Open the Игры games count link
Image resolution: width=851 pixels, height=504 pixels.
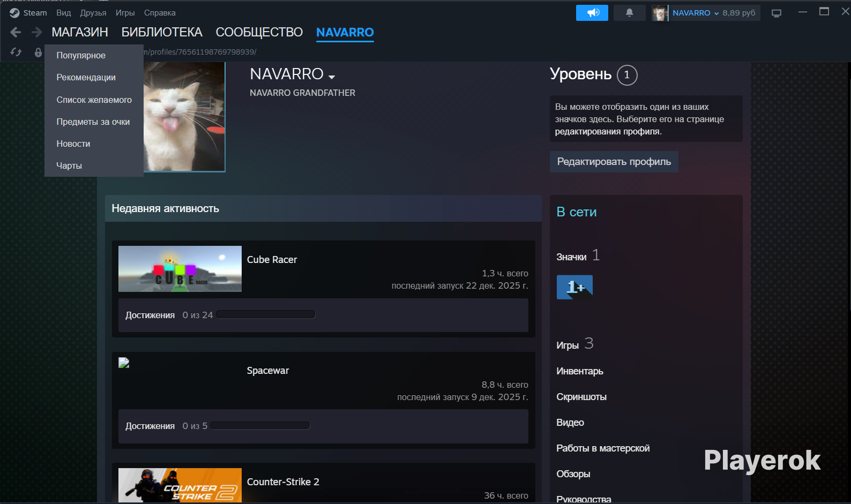point(568,345)
